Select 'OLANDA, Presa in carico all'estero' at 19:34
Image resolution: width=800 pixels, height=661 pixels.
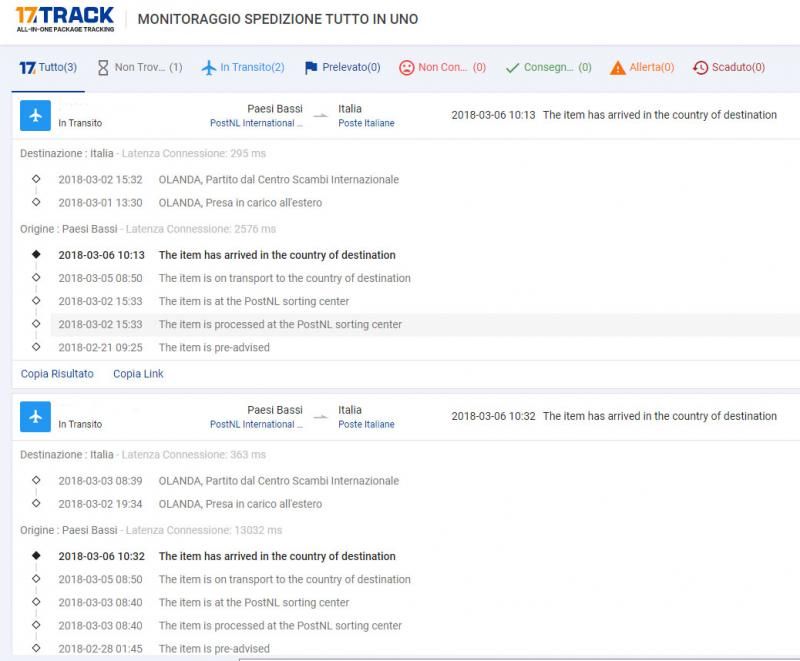(240, 504)
